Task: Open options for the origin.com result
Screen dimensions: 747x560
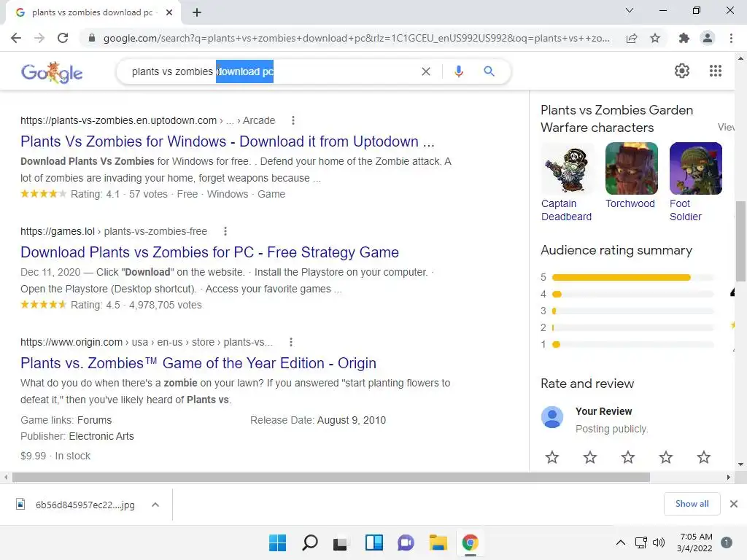Action: click(290, 343)
